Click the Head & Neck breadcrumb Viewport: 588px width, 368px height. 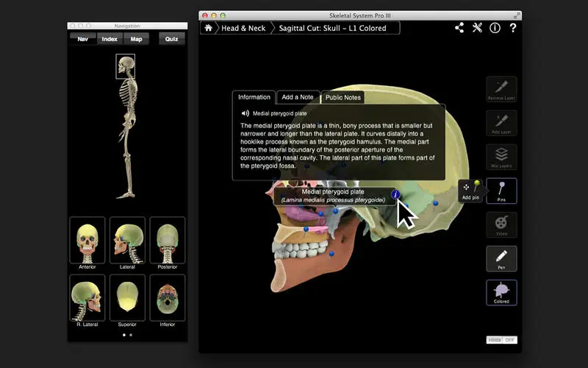click(x=243, y=28)
